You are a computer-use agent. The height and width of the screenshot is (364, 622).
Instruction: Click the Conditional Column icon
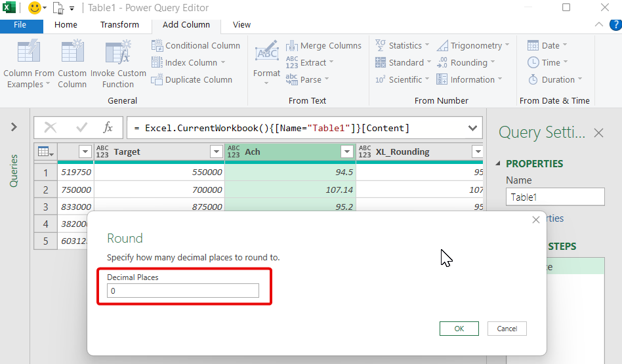(157, 46)
